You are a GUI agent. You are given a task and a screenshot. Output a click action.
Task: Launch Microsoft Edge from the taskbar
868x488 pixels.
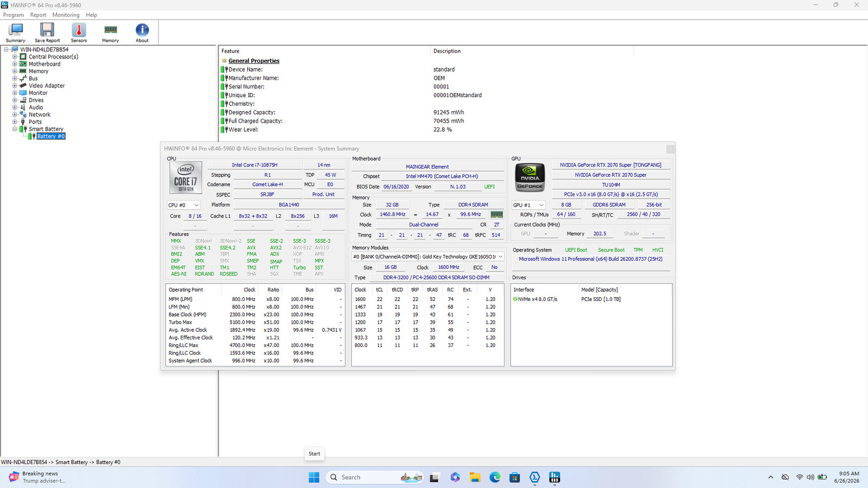(x=495, y=477)
